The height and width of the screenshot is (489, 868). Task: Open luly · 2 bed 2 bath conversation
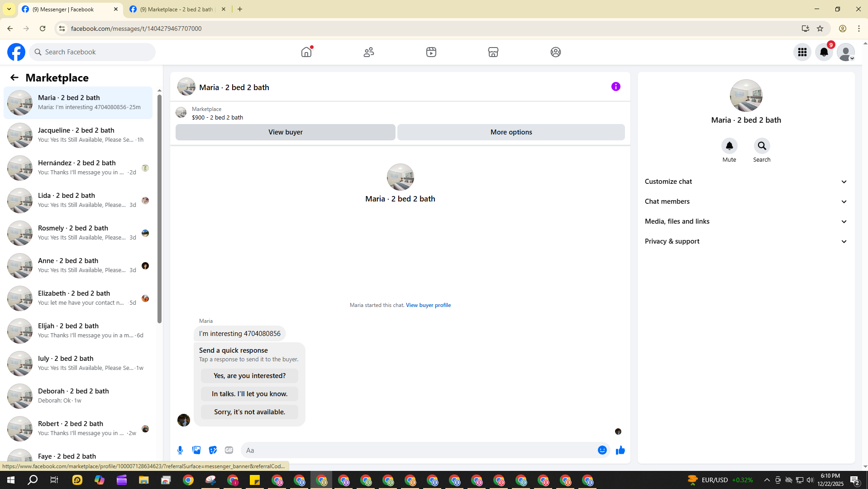[x=78, y=364]
